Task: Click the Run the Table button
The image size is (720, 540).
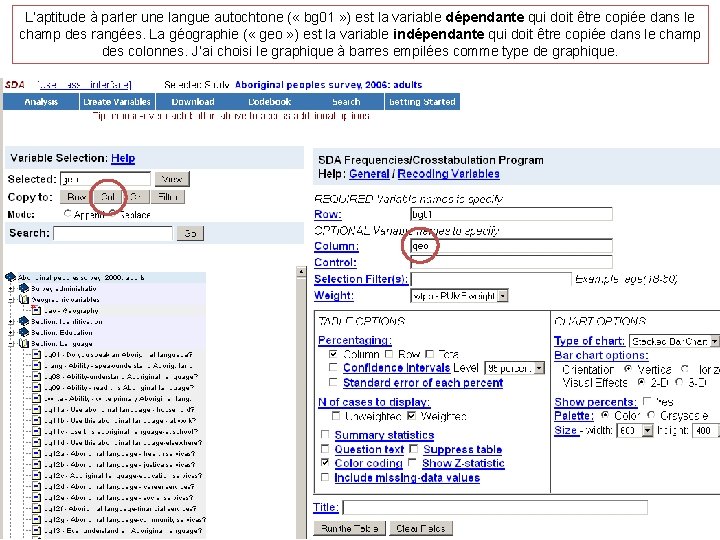Action: 350,529
